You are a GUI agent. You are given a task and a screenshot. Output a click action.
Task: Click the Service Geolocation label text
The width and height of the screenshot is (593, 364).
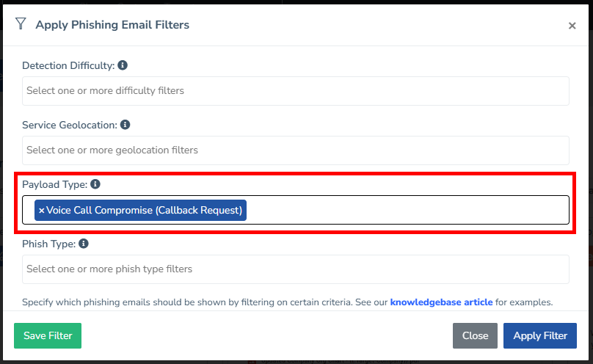(70, 125)
